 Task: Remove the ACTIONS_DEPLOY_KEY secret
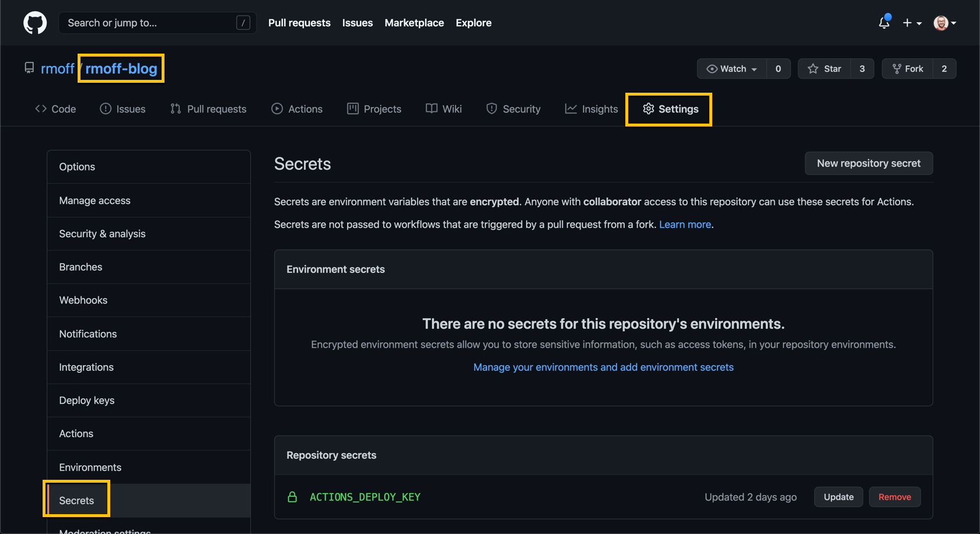coord(894,497)
